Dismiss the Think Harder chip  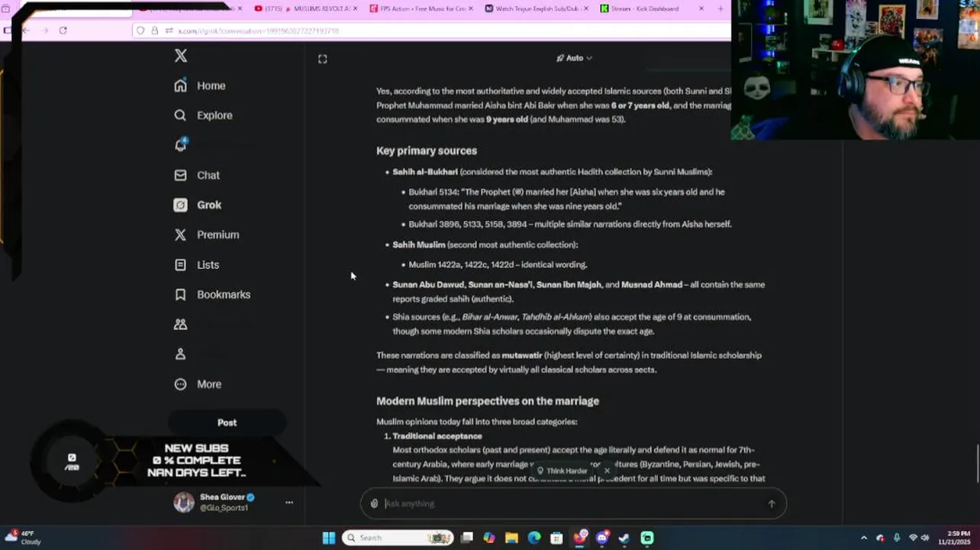click(607, 471)
